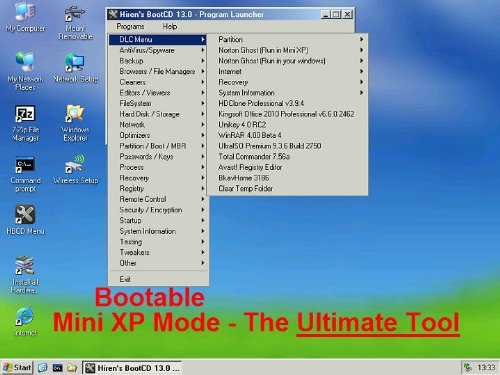This screenshot has height=375, width=500.
Task: Open Passwords / Keys entry
Action: pos(158,157)
